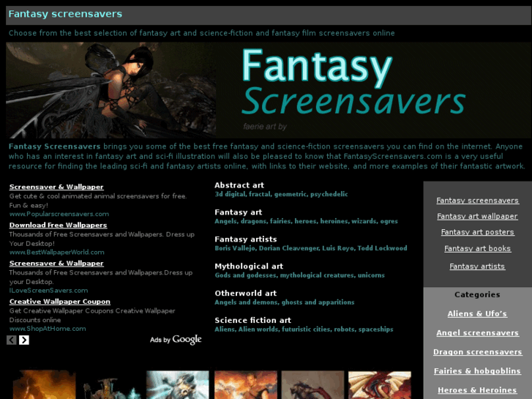Click the Fantasy Screensavers faerie banner image
The image size is (532, 399).
pos(269,90)
